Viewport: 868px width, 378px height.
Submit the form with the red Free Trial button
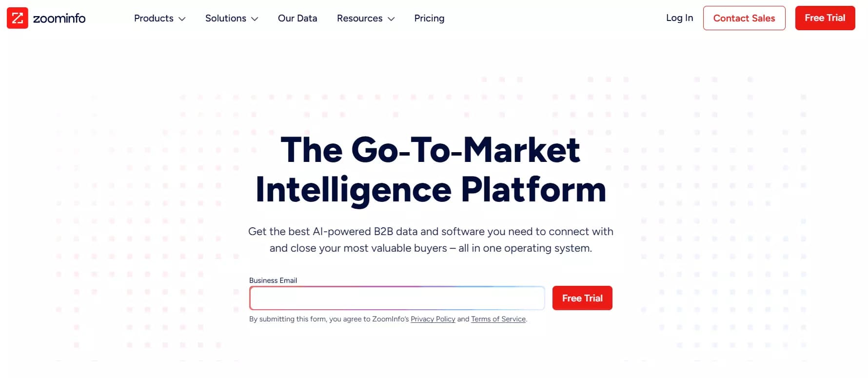[x=582, y=298]
